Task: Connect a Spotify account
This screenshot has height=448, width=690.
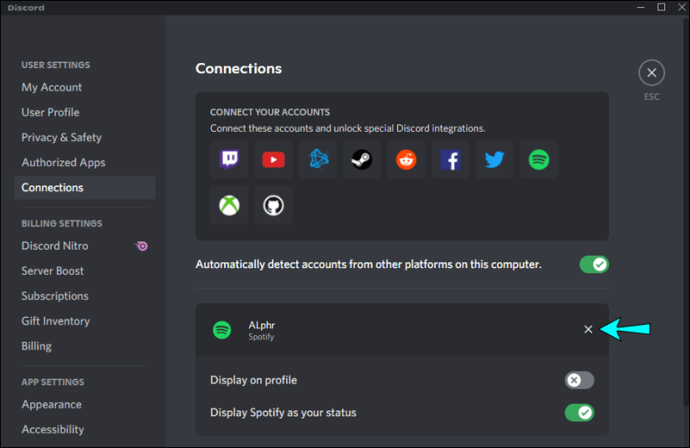Action: point(538,160)
